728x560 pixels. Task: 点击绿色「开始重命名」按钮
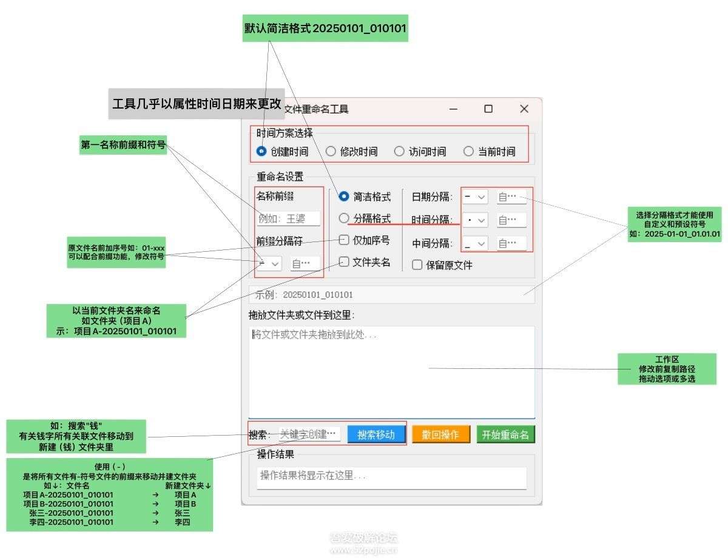(506, 434)
